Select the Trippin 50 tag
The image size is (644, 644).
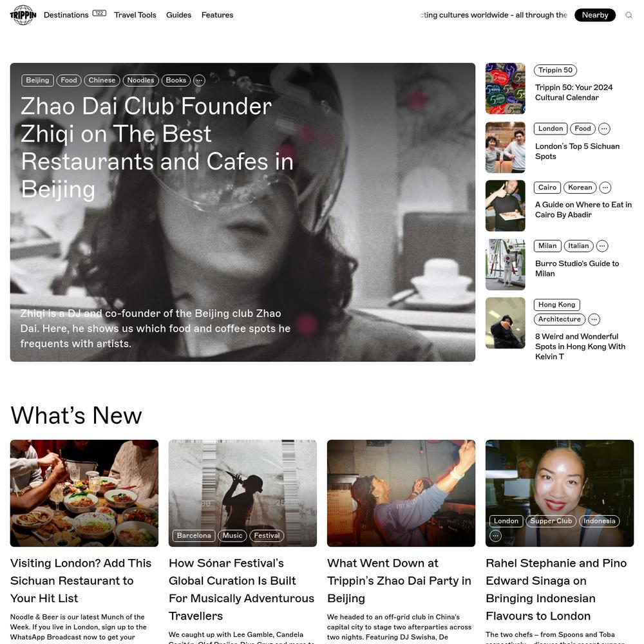tap(555, 70)
